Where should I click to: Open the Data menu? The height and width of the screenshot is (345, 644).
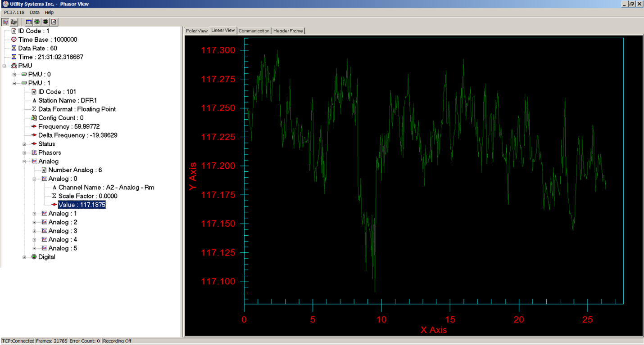35,13
